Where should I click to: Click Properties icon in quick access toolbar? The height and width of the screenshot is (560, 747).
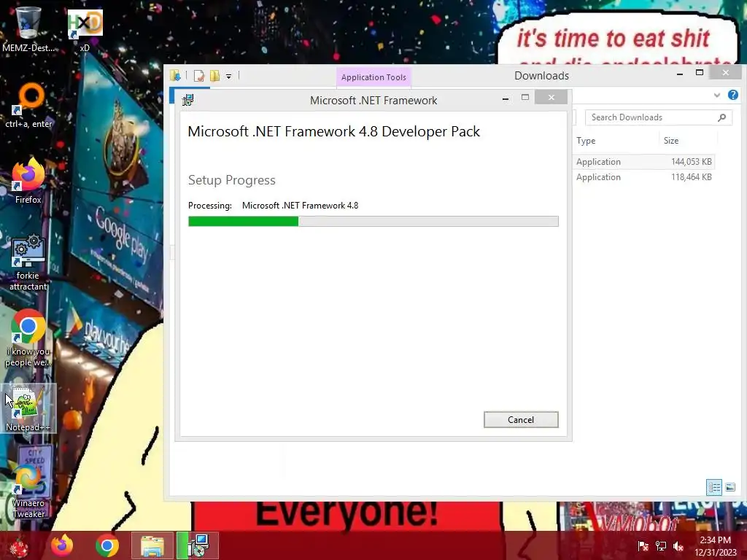(x=198, y=76)
